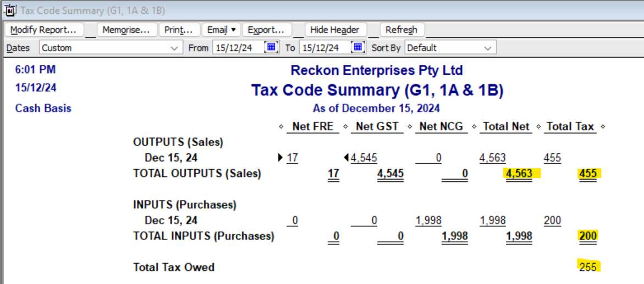The image size is (644, 284).
Task: Click Outputs Dec 15 Net FRE value 17
Action: (x=293, y=158)
